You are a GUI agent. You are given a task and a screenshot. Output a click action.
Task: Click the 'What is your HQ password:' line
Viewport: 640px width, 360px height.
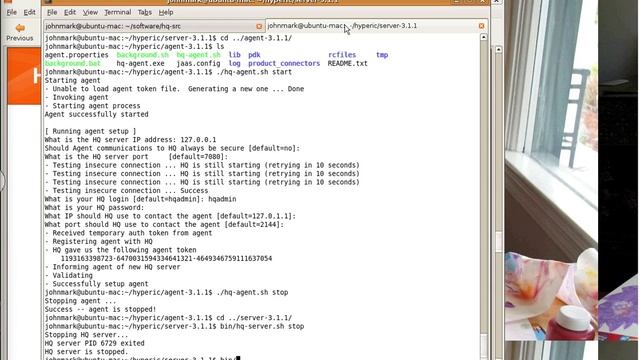tap(95, 207)
